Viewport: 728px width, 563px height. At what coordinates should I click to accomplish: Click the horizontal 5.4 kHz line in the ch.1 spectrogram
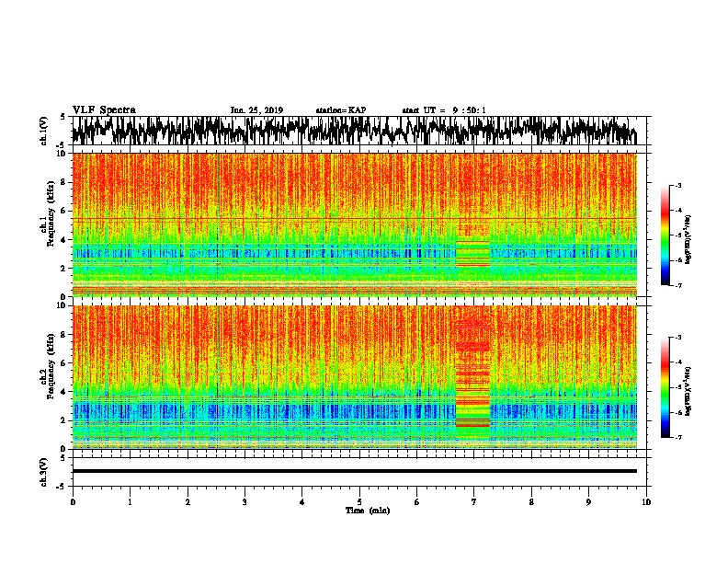355,218
